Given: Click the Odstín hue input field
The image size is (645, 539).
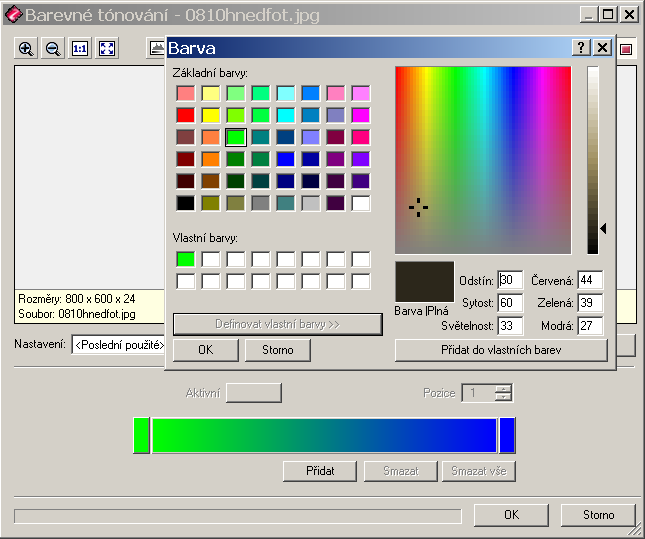Looking at the screenshot, I should click(x=510, y=280).
